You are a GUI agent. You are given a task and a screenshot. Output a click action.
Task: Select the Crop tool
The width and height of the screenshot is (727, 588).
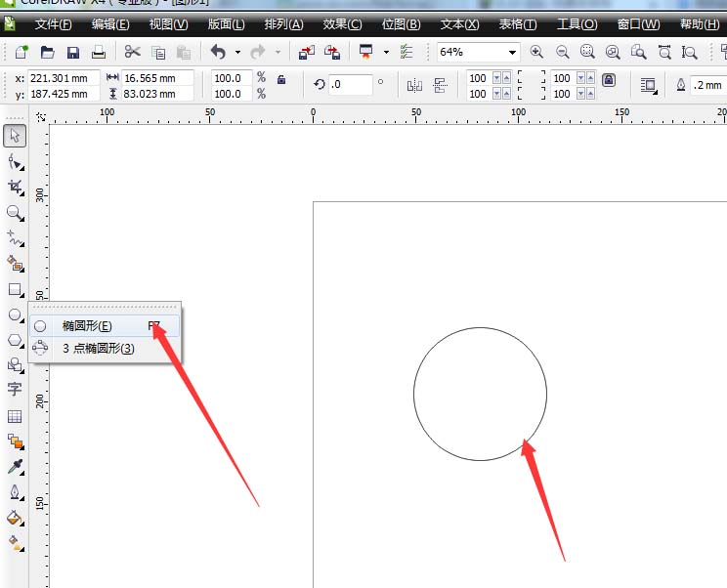pyautogui.click(x=15, y=188)
